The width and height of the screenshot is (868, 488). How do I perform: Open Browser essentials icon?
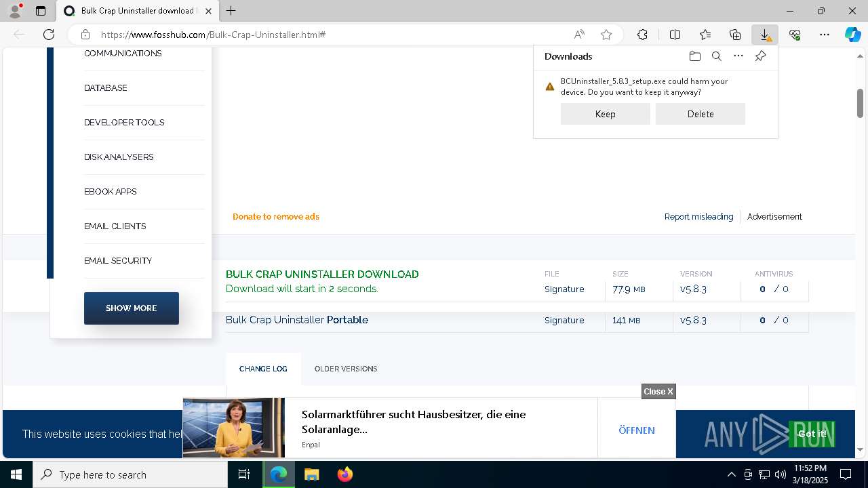[x=795, y=35]
